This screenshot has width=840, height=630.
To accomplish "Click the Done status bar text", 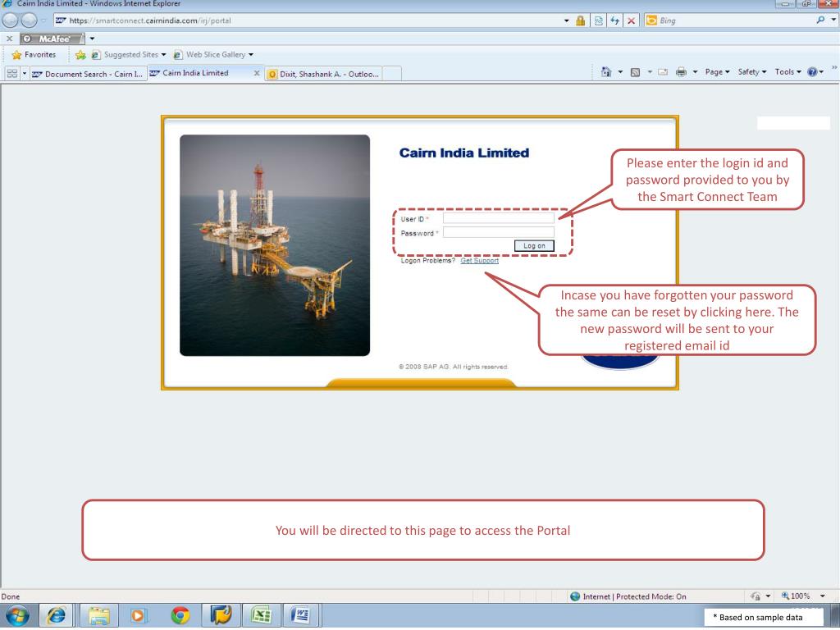I will 10,597.
